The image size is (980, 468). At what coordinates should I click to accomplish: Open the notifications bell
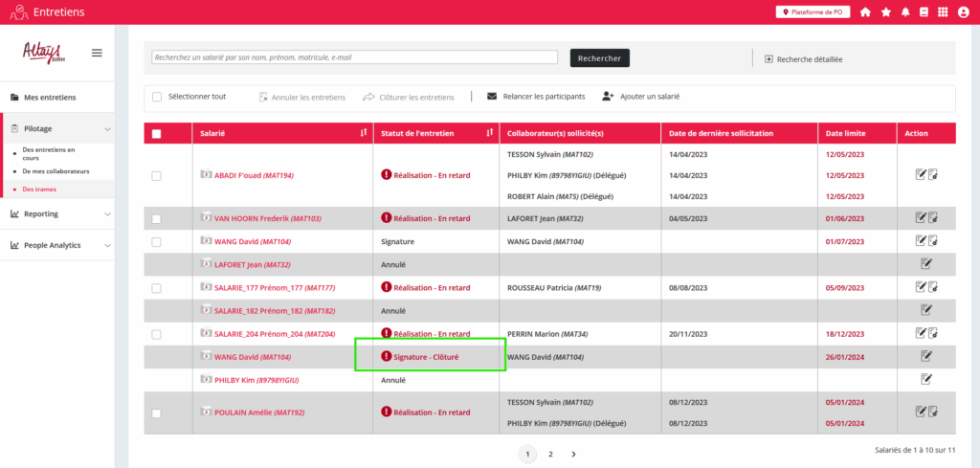click(905, 12)
